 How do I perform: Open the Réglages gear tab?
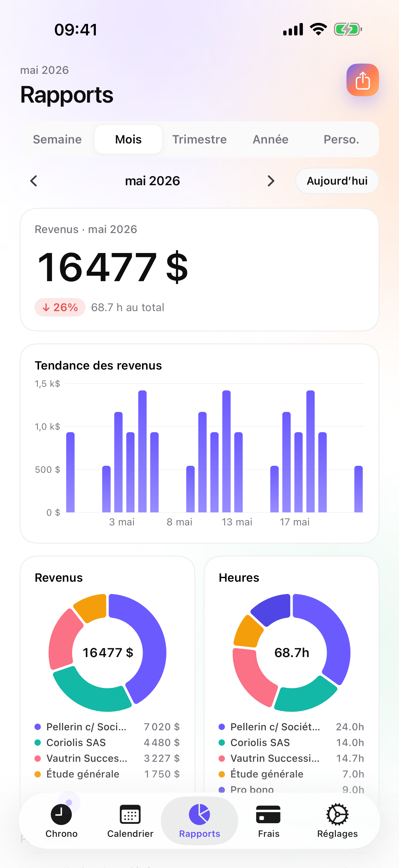[x=337, y=821]
